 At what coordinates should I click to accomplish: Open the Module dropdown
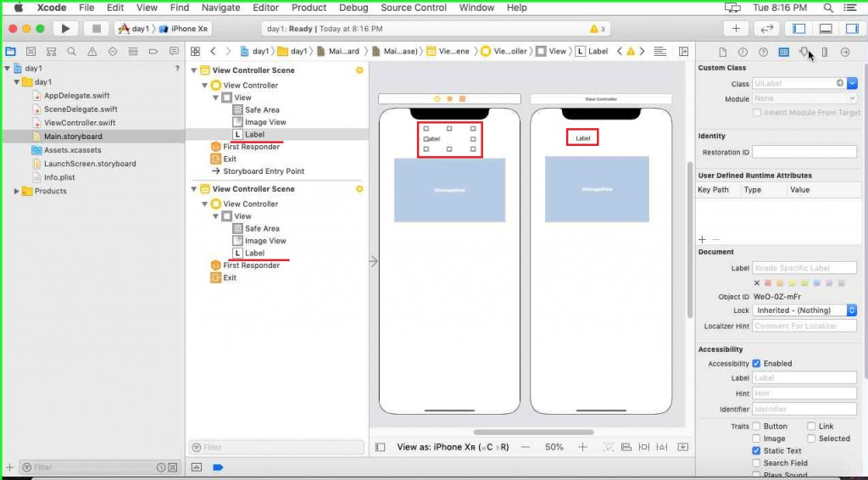(x=804, y=98)
